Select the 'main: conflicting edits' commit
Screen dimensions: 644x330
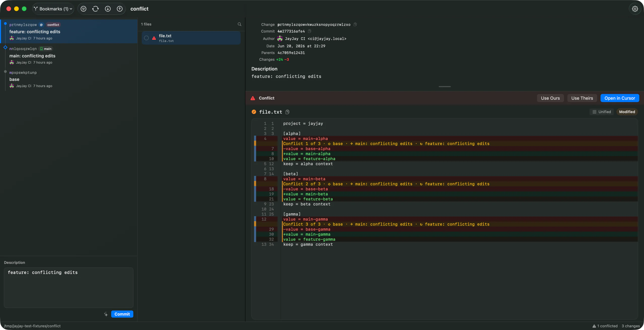click(69, 55)
